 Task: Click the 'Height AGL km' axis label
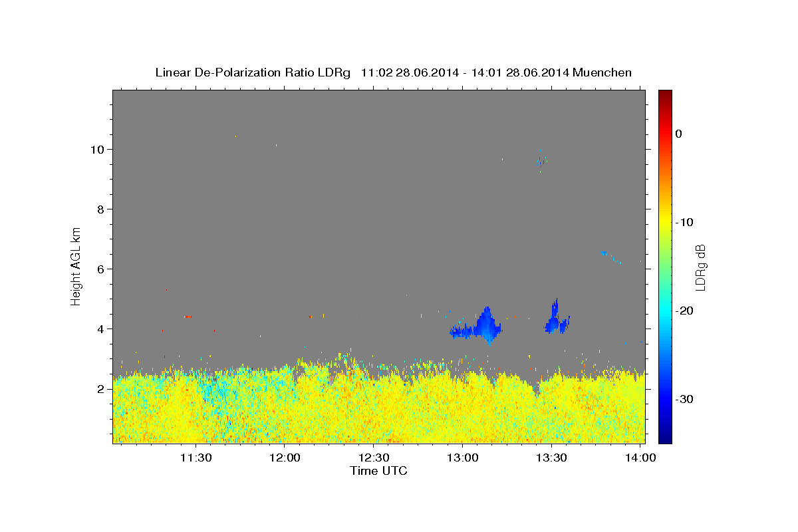click(76, 265)
